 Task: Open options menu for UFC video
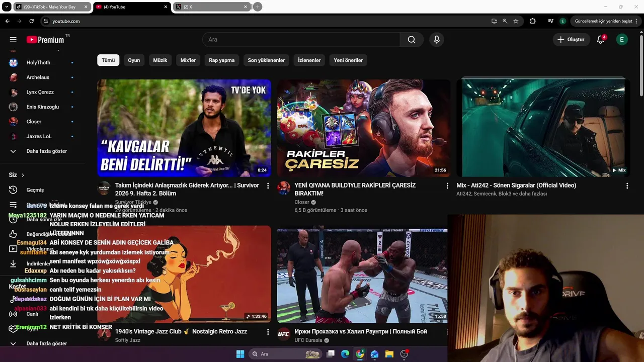[447, 332]
